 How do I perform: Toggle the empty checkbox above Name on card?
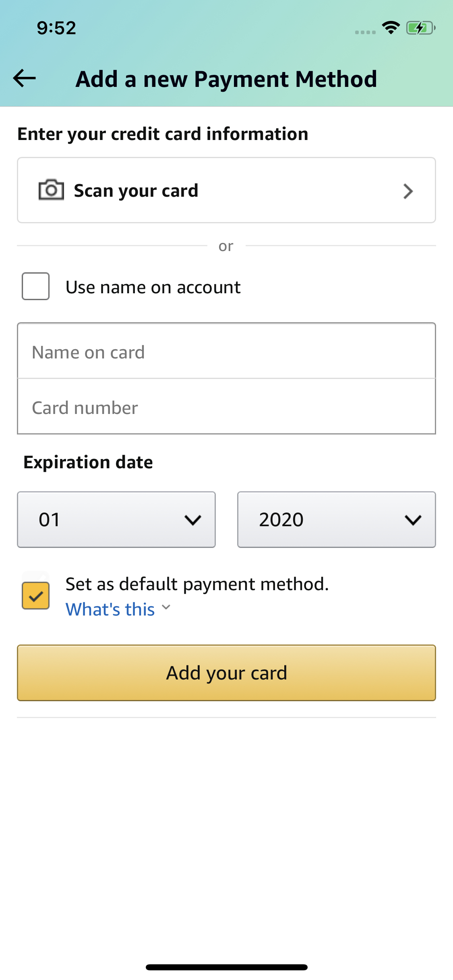(x=35, y=287)
